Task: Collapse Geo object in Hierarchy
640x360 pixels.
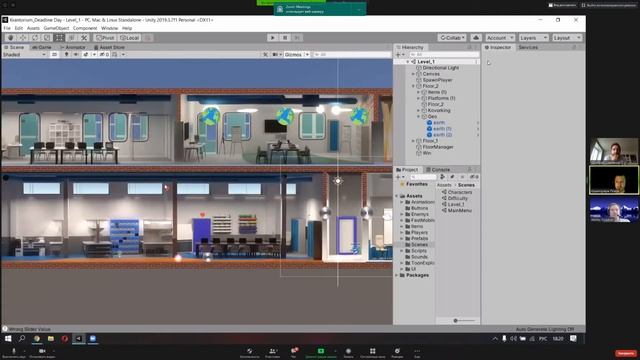Action: click(x=418, y=117)
